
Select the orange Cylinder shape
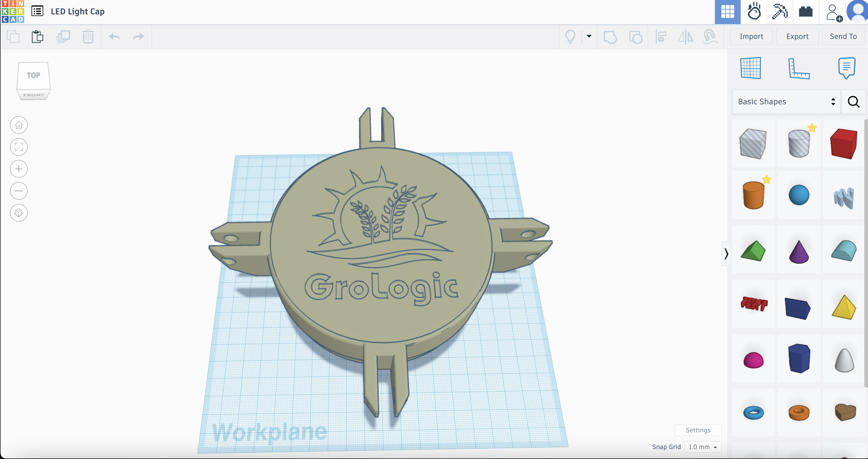753,195
